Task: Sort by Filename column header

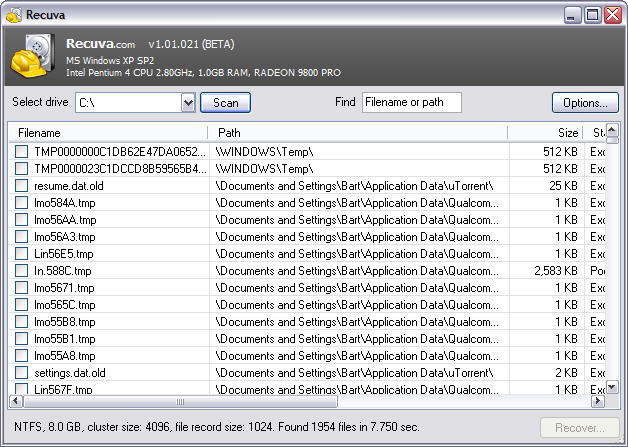Action: [109, 133]
